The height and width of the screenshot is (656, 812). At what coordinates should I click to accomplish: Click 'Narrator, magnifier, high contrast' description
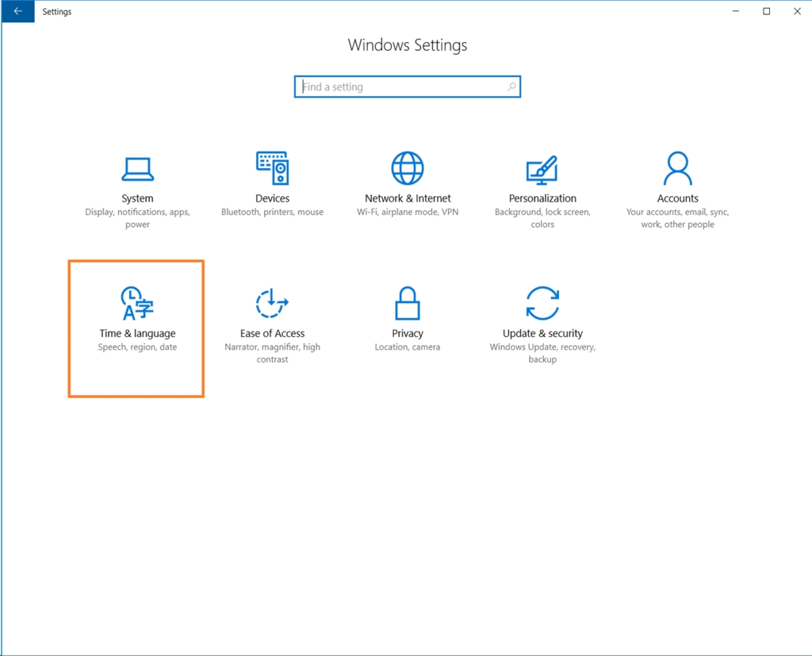click(x=273, y=353)
